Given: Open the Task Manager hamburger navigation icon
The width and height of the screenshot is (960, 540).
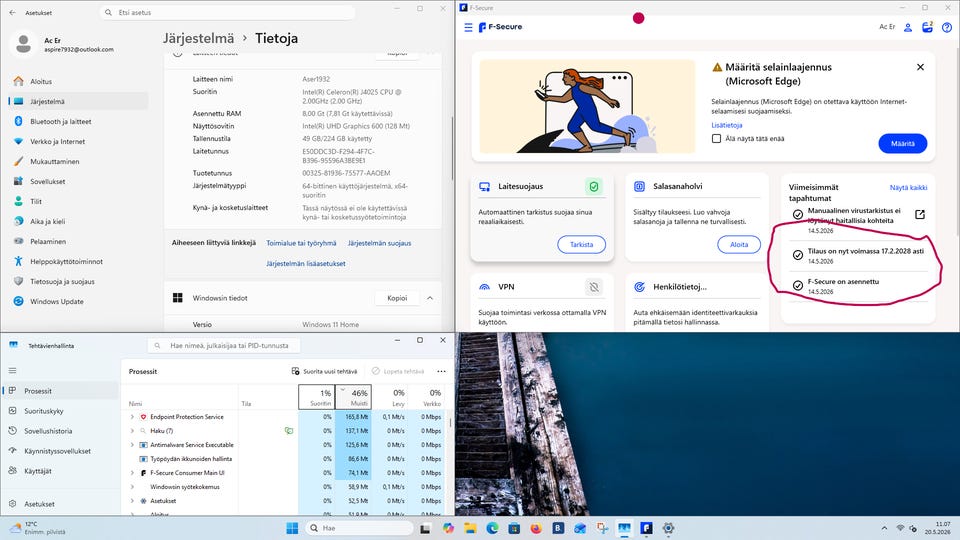Looking at the screenshot, I should pyautogui.click(x=12, y=370).
